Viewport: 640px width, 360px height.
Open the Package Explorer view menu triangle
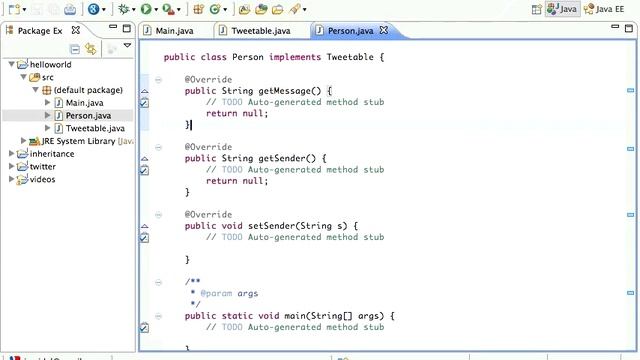point(127,45)
